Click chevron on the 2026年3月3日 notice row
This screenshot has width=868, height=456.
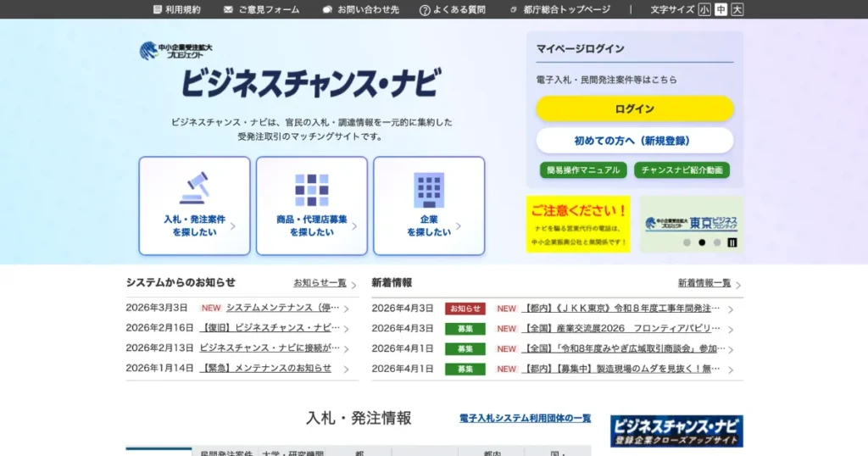click(347, 309)
